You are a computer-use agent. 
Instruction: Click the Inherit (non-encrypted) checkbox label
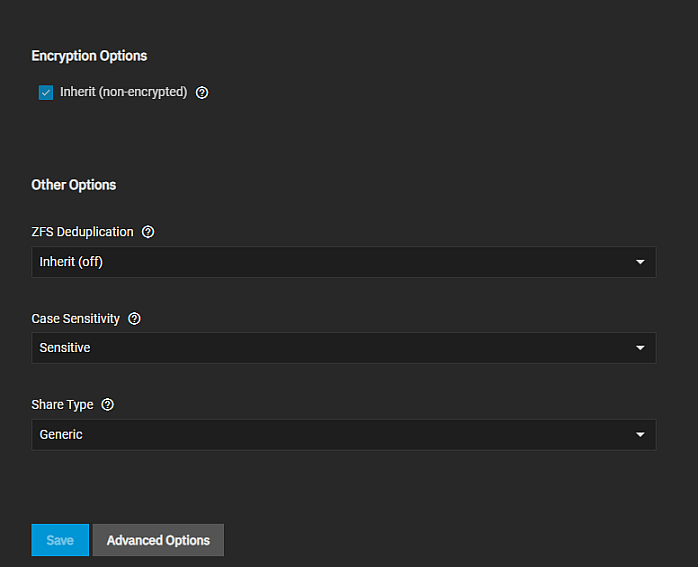pos(123,92)
